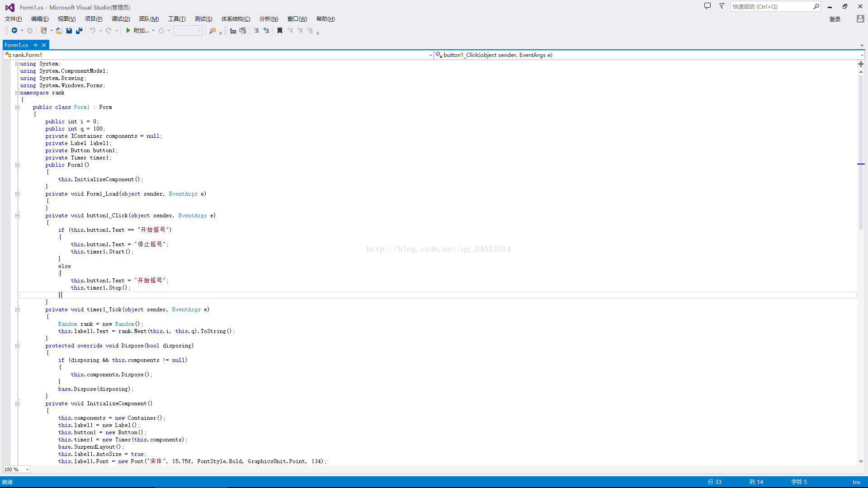Click the Open File folder icon
This screenshot has height=488, width=868.
click(x=59, y=31)
